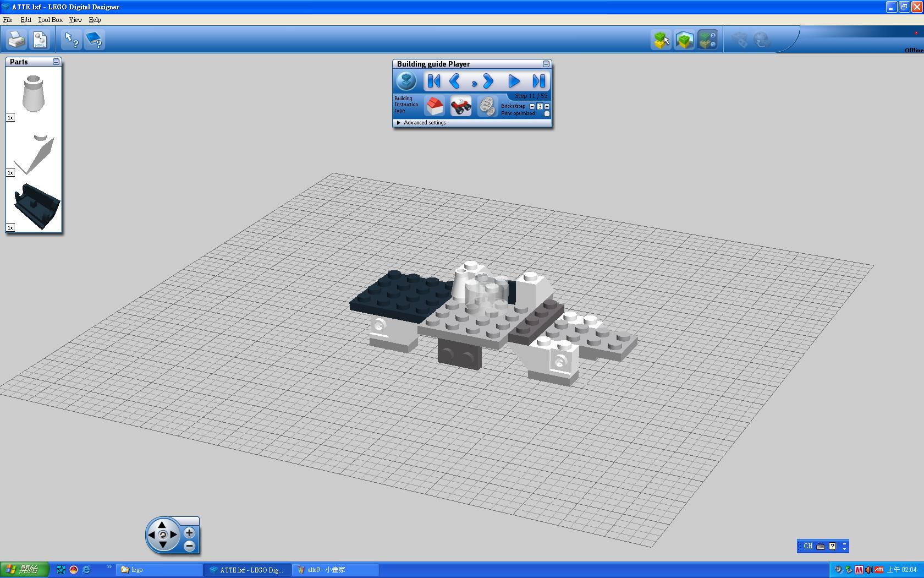Image resolution: width=924 pixels, height=578 pixels.
Task: Open Internet Explorer from quick launch
Action: [86, 570]
